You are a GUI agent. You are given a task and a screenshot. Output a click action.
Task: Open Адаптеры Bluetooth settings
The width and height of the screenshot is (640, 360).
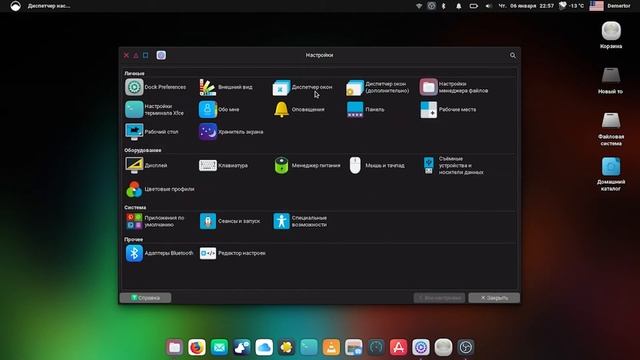coord(159,253)
